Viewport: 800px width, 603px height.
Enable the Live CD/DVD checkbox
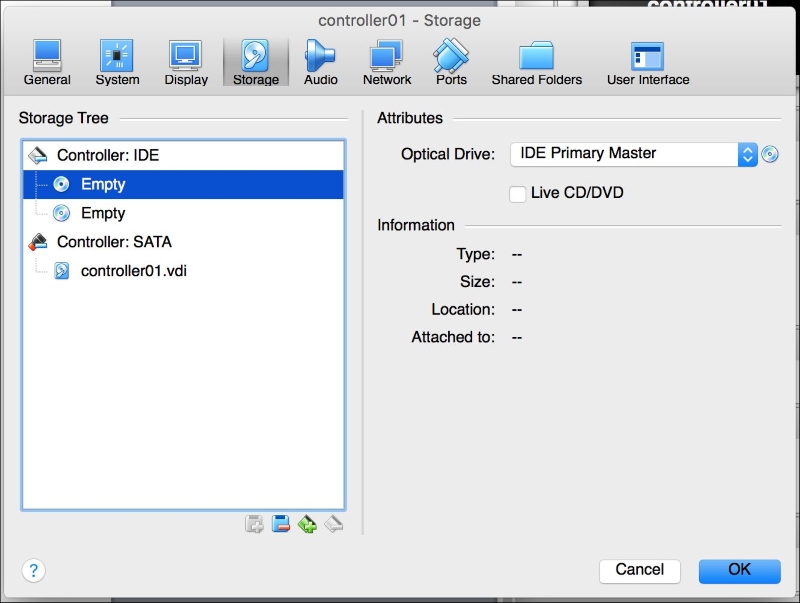pyautogui.click(x=517, y=194)
